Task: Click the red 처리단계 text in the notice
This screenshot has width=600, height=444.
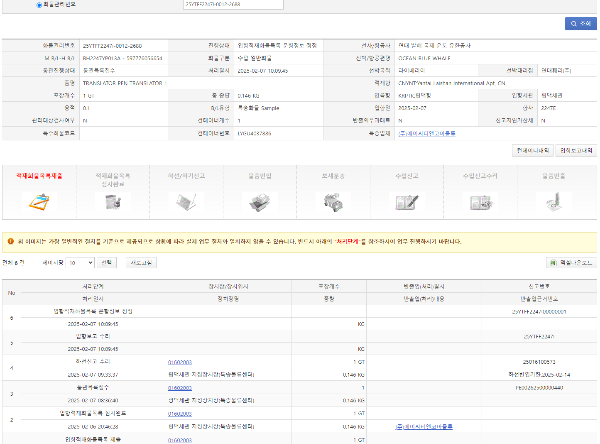Action: coord(350,241)
